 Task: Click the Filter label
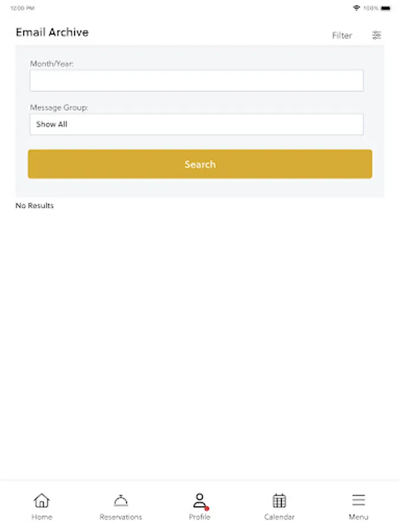tap(342, 35)
